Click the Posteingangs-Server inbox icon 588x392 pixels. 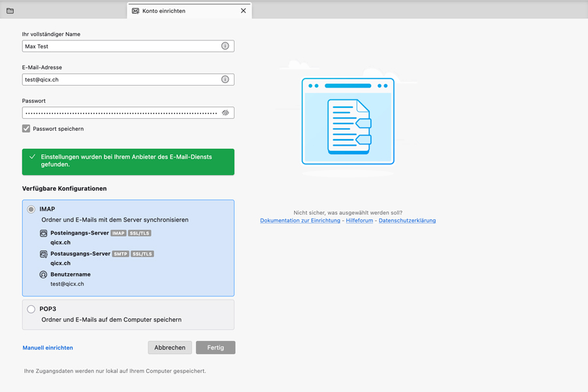coord(44,233)
